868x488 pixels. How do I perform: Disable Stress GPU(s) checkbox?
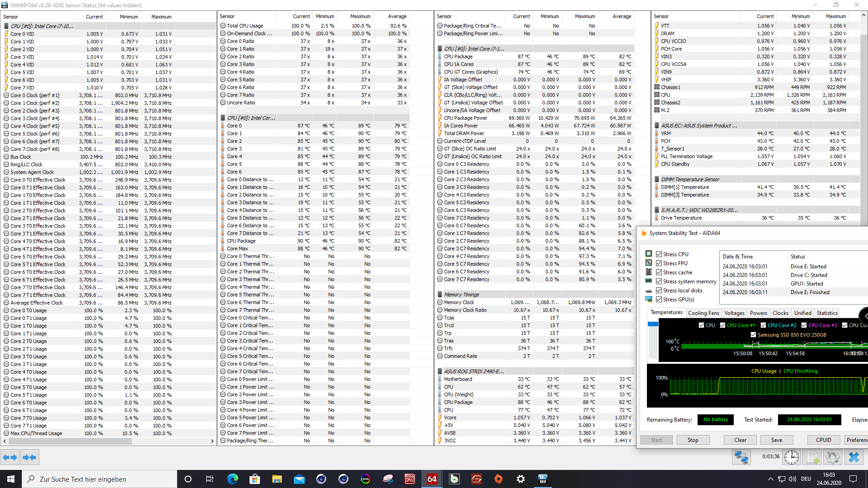(659, 300)
